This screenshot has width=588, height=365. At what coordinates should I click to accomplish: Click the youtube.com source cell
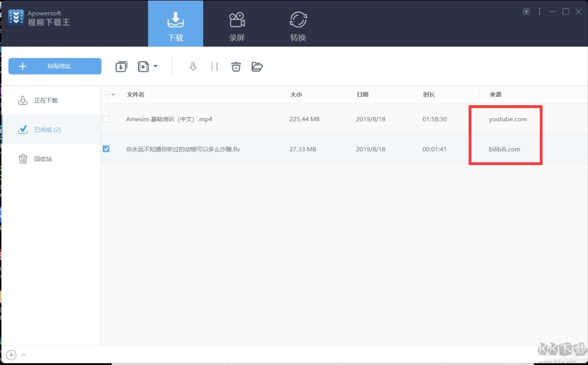[508, 119]
